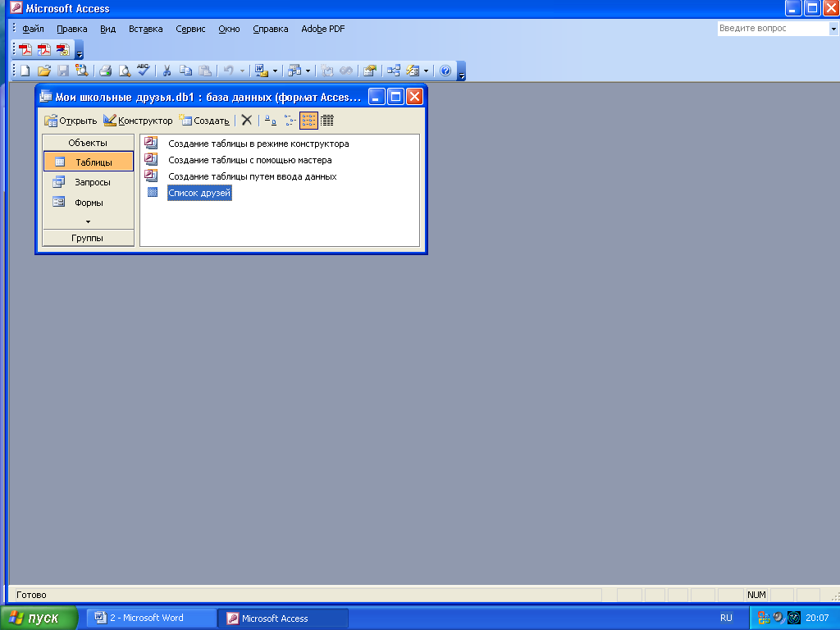Click the New database icon

coord(25,71)
